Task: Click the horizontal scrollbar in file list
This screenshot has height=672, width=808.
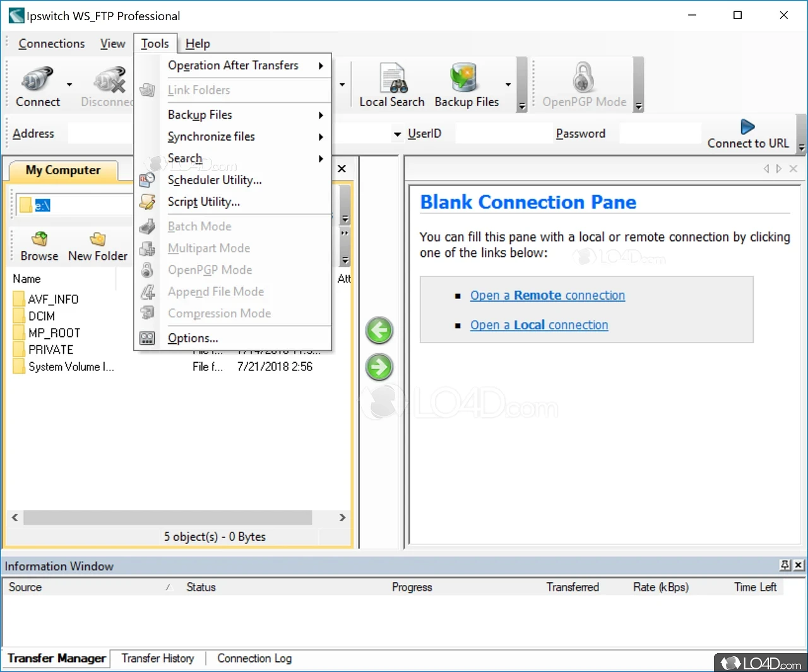Action: (168, 517)
